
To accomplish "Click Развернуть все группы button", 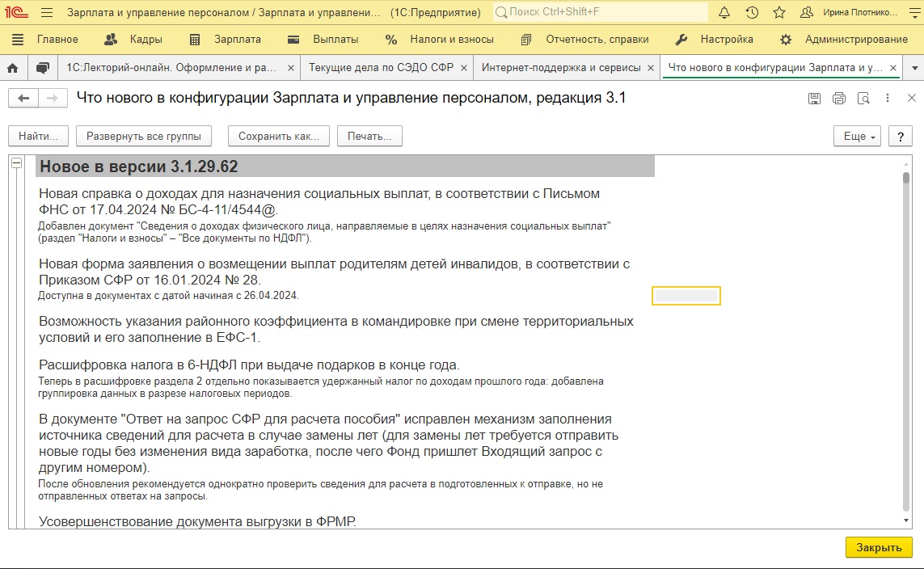I will (x=144, y=136).
